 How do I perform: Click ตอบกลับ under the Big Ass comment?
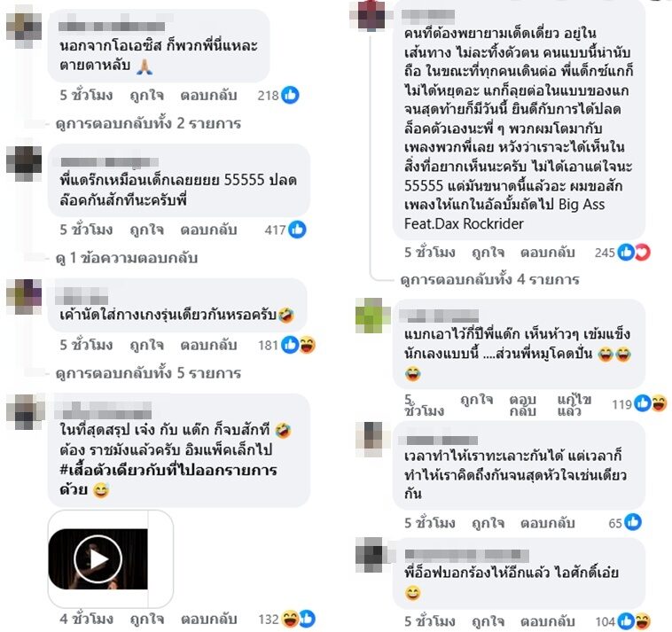pyautogui.click(x=547, y=253)
